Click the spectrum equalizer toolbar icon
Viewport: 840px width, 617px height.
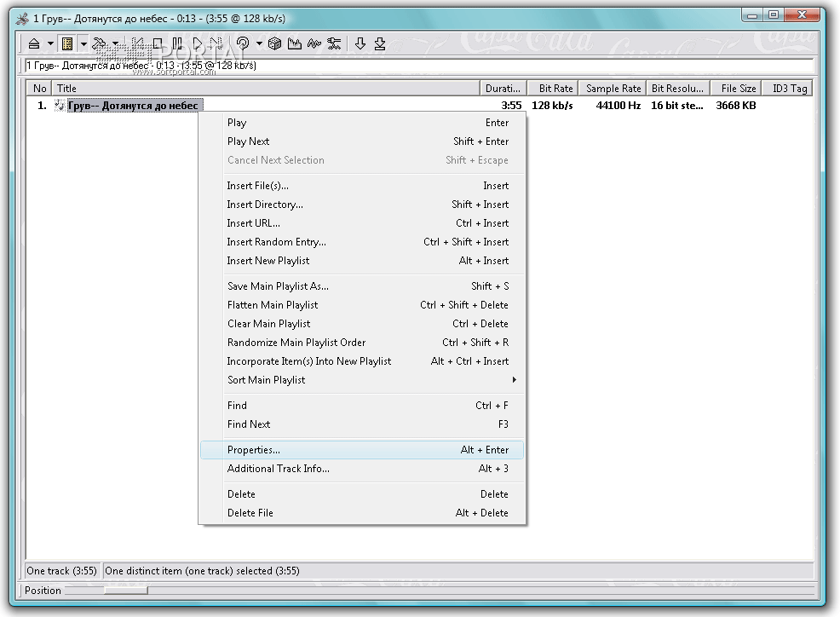295,43
